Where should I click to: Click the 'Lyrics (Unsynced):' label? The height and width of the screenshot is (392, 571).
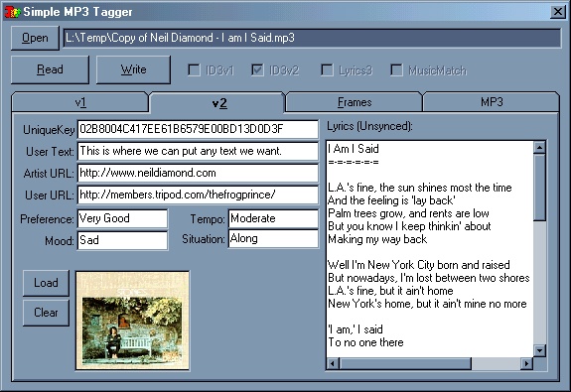(x=369, y=127)
